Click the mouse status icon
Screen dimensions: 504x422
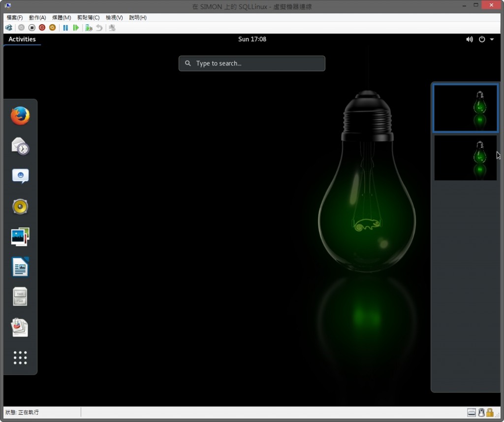[481, 412]
